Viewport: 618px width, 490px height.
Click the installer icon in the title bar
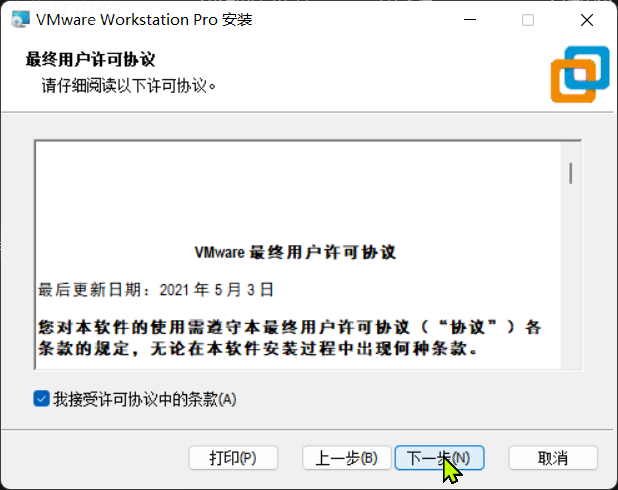click(20, 19)
